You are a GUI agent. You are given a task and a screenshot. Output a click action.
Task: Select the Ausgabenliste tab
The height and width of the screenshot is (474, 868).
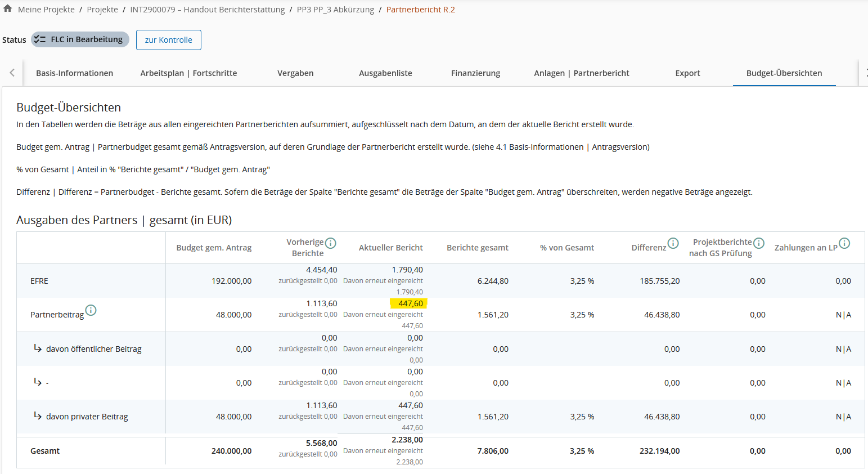[x=385, y=73]
